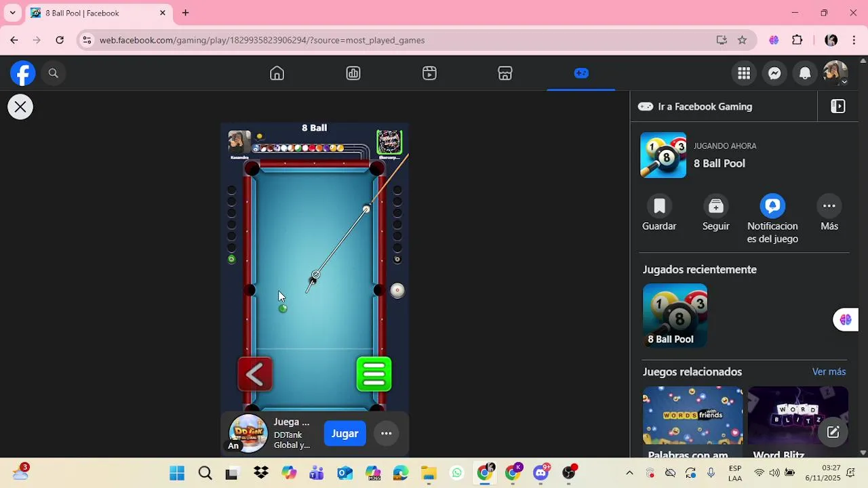Show hidden tray icons chevron
868x488 pixels.
click(629, 473)
